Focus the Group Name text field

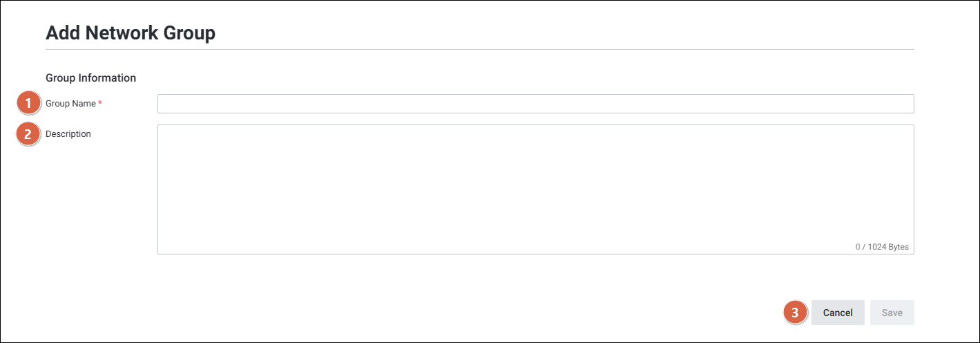535,104
